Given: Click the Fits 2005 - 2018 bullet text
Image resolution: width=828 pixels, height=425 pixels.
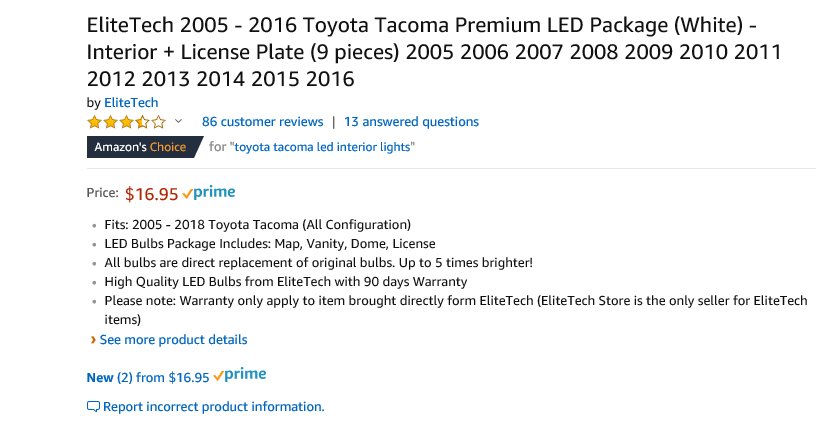Looking at the screenshot, I should (258, 225).
